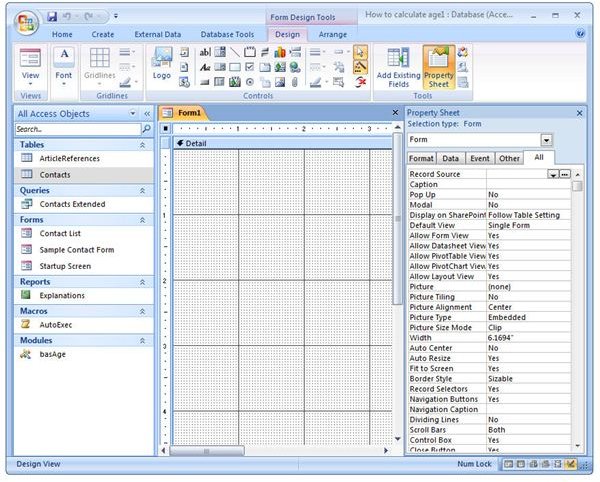Click Add Existing Fields
The height and width of the screenshot is (482, 600).
398,68
